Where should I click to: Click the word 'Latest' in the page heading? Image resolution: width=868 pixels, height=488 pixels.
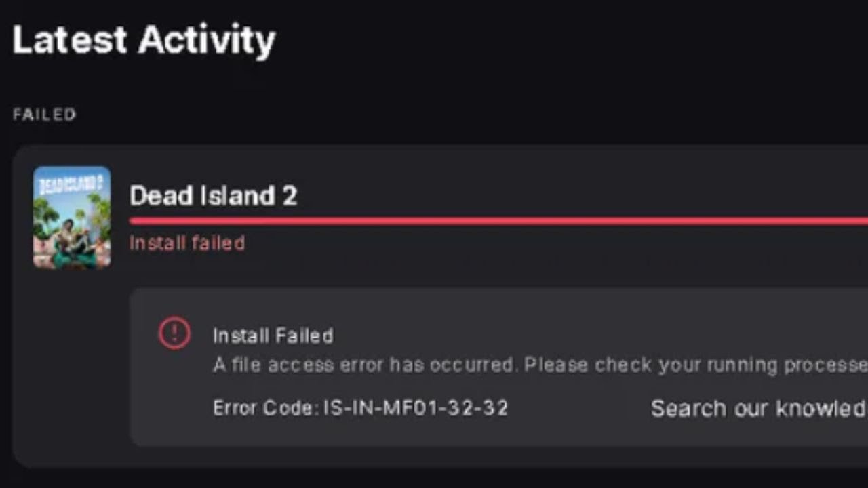pos(70,39)
